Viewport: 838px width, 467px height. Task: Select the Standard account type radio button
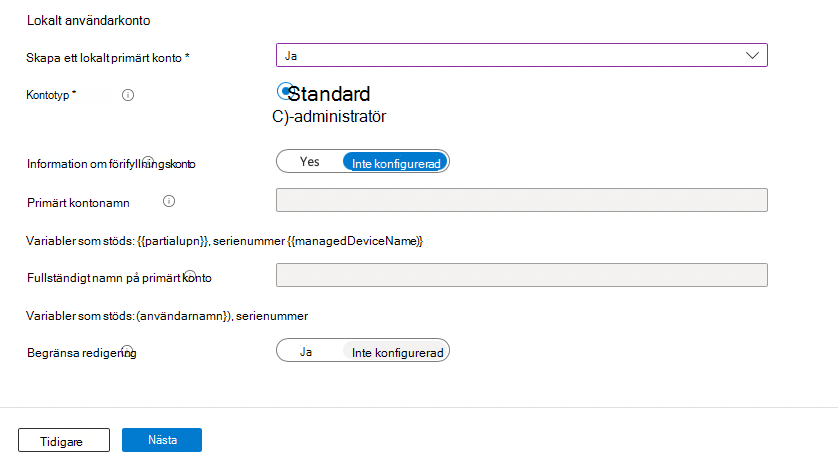click(x=285, y=91)
